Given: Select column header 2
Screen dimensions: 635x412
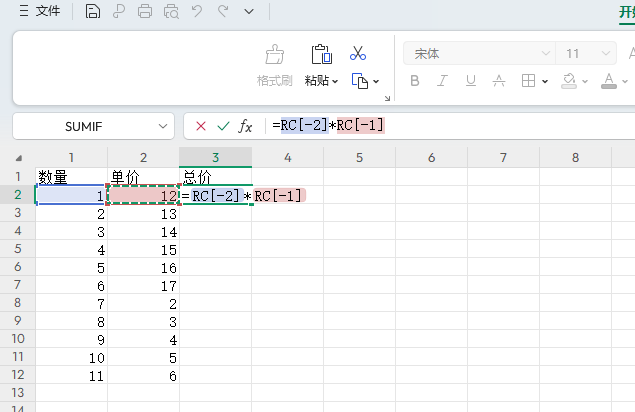Looking at the screenshot, I should pos(143,157).
